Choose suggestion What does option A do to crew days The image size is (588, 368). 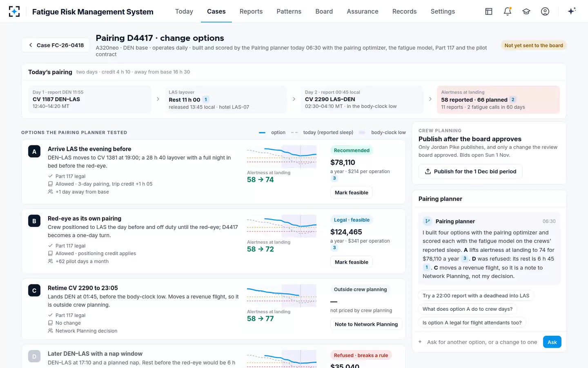tap(468, 309)
